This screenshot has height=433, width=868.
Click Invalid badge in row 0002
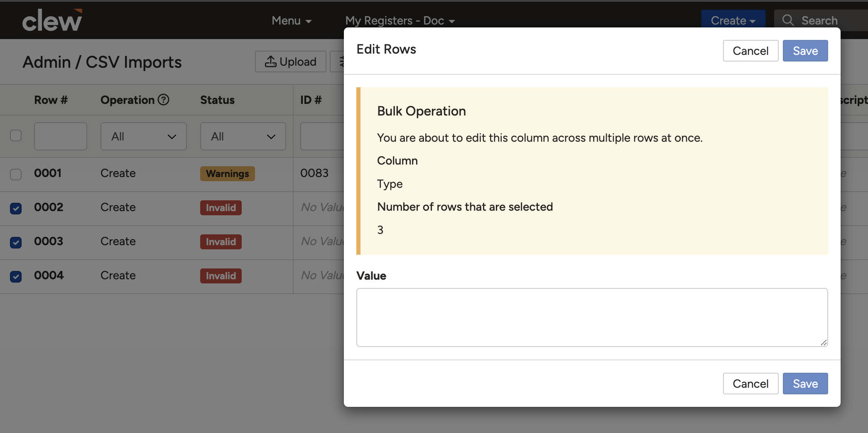(x=221, y=208)
